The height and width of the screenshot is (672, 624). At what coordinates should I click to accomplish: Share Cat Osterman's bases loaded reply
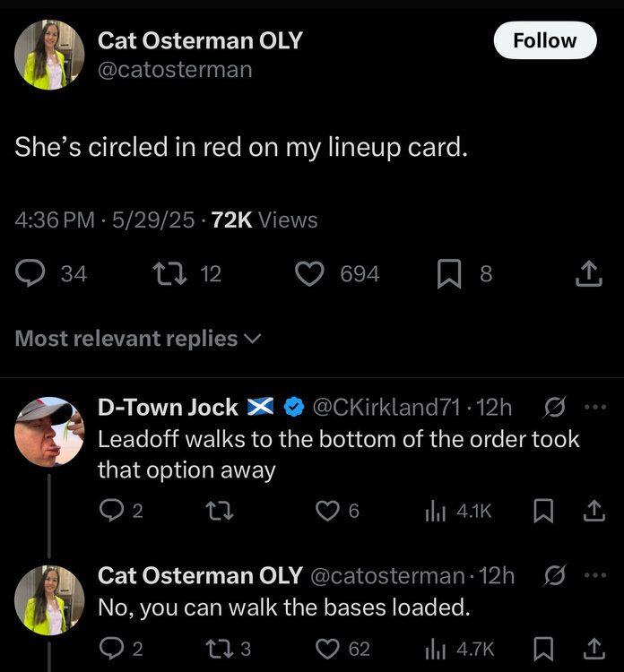point(594,649)
